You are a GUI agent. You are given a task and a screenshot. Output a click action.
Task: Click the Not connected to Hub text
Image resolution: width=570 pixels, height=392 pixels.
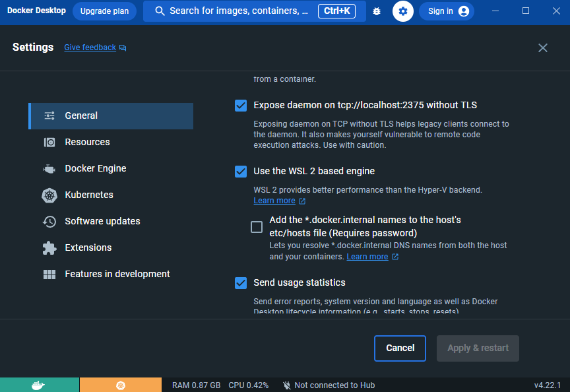(x=334, y=385)
